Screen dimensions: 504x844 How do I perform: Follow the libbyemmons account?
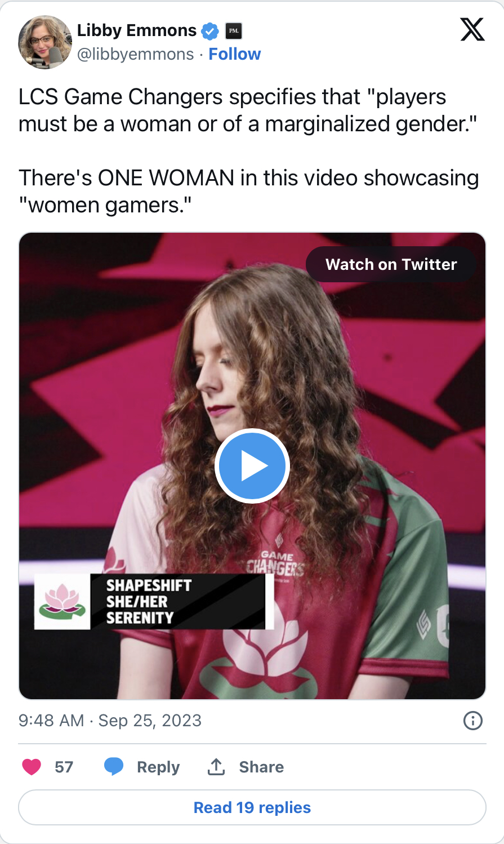235,54
